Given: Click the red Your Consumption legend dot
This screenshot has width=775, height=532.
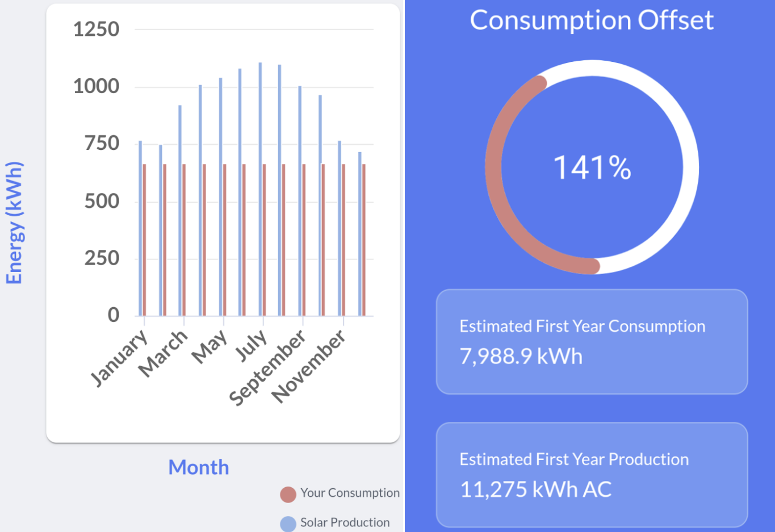Looking at the screenshot, I should [x=288, y=495].
